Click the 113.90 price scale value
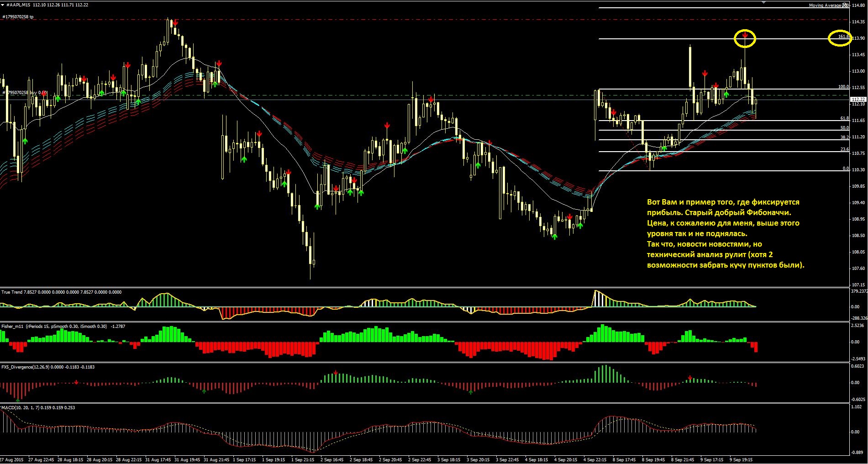The width and height of the screenshot is (868, 464). tap(858, 38)
